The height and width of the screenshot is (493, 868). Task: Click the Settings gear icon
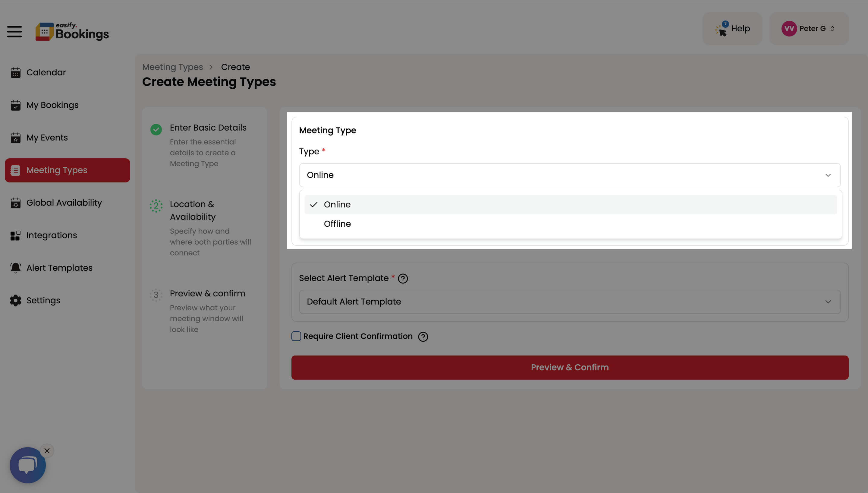(15, 300)
